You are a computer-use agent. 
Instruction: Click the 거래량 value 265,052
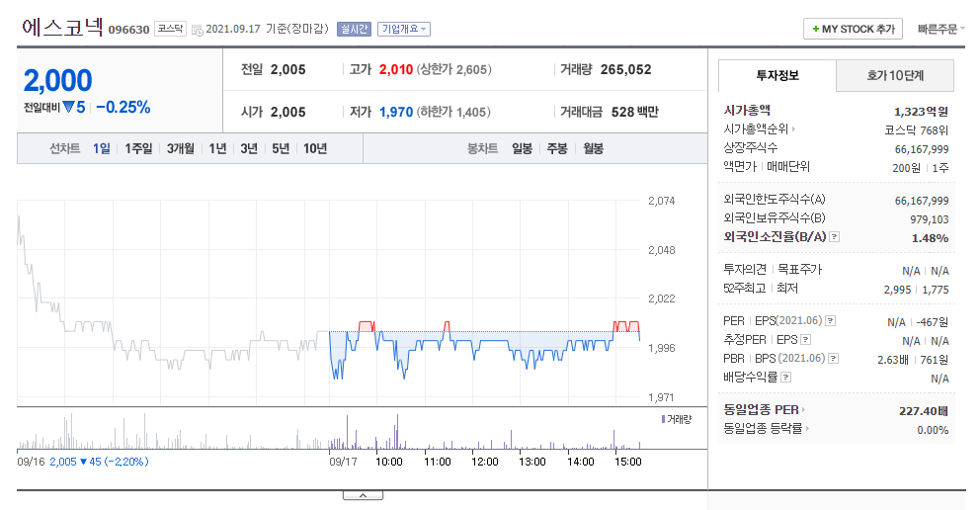pos(625,69)
